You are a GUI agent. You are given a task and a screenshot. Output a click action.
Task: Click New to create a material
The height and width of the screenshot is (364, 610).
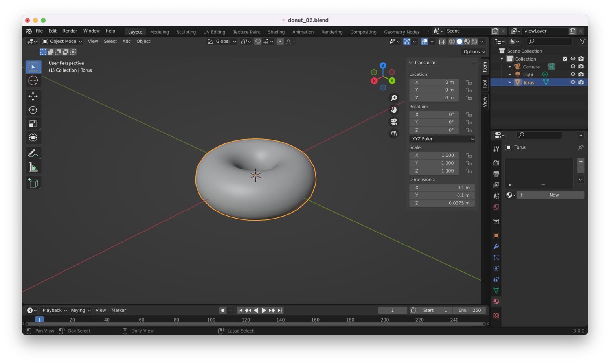pos(554,195)
